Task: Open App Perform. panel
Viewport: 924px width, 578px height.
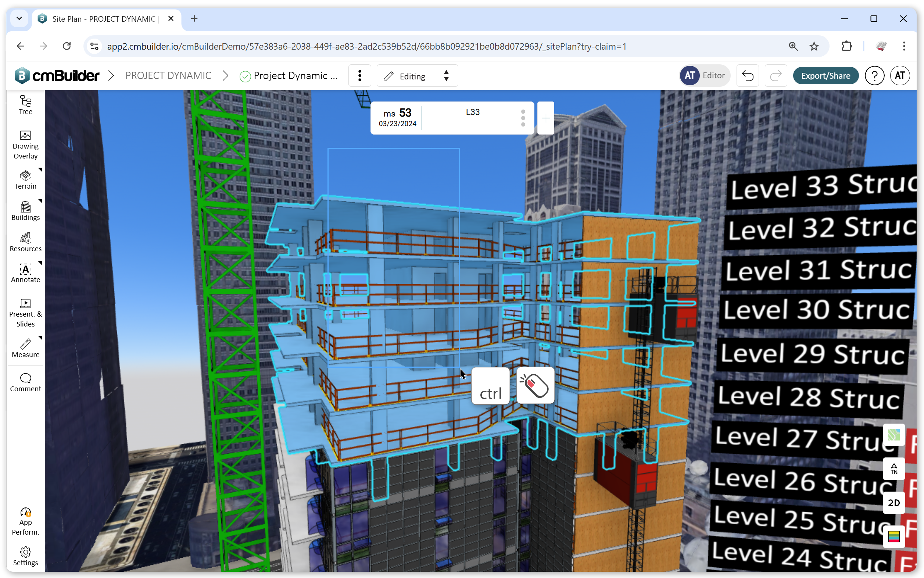Action: pyautogui.click(x=25, y=521)
